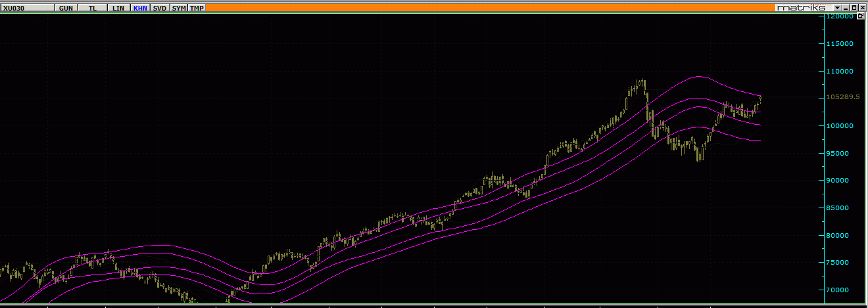Close the chart window
868x308 pixels.
pyautogui.click(x=862, y=8)
